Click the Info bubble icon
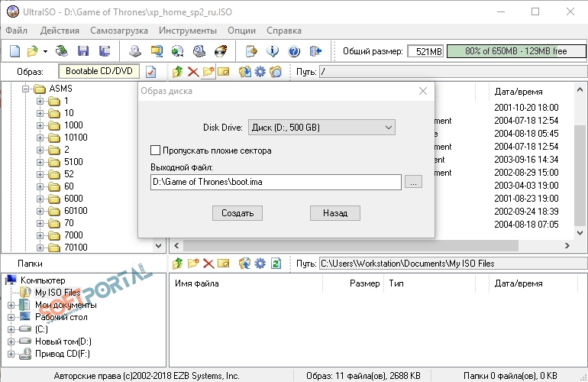Screen dimensions: 588x382 pyautogui.click(x=273, y=50)
